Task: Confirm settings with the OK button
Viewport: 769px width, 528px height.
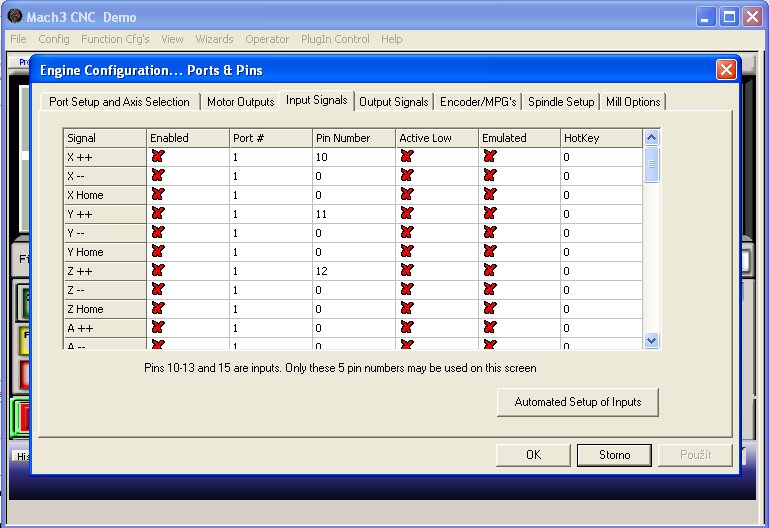Action: click(533, 455)
